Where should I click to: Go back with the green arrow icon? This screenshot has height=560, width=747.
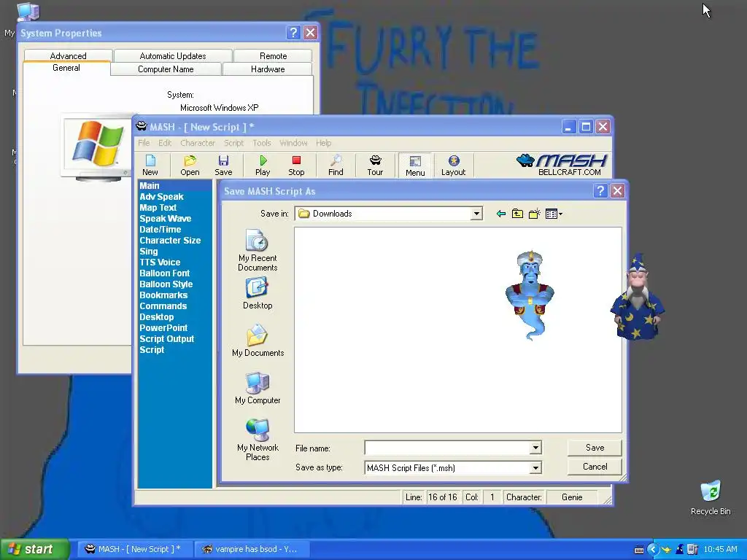[500, 214]
